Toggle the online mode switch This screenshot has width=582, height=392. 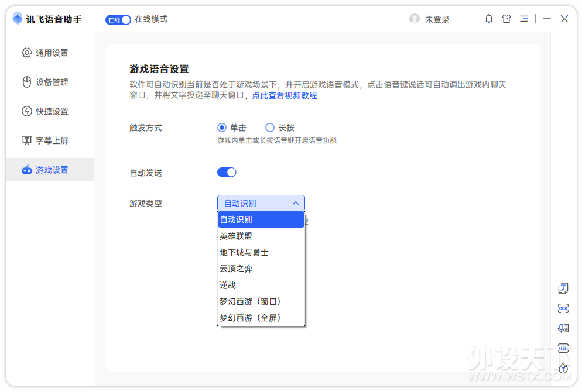tap(118, 20)
